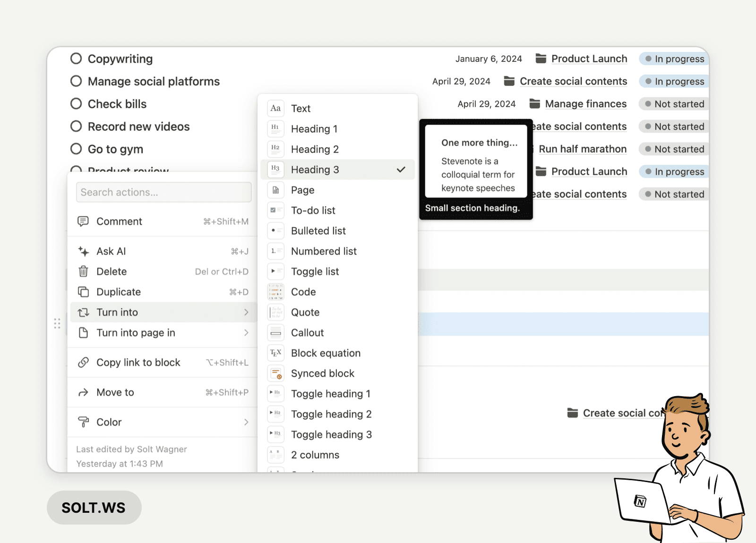Select Copy link to block
Viewport: 756px width, 543px height.
163,362
